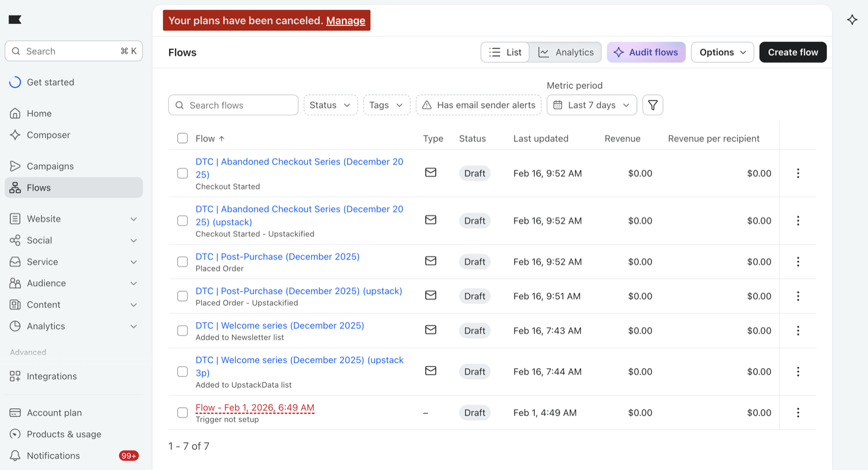Expand the Audience section in sidebar

pyautogui.click(x=74, y=284)
